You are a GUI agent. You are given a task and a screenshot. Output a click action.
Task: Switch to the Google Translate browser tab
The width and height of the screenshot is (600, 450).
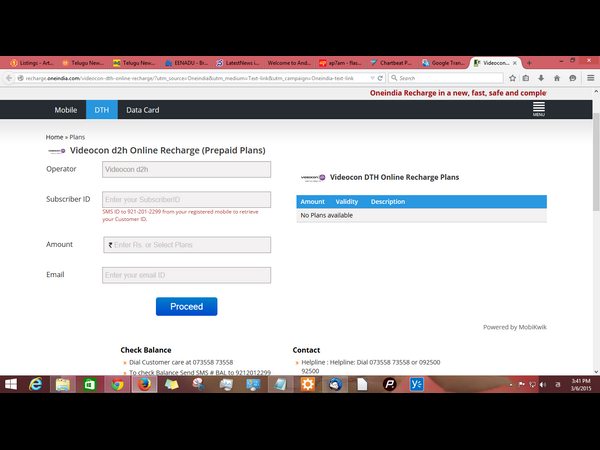pos(441,62)
